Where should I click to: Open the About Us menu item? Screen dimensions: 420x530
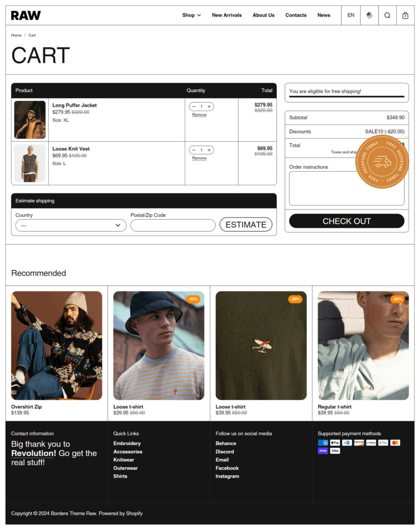[264, 15]
